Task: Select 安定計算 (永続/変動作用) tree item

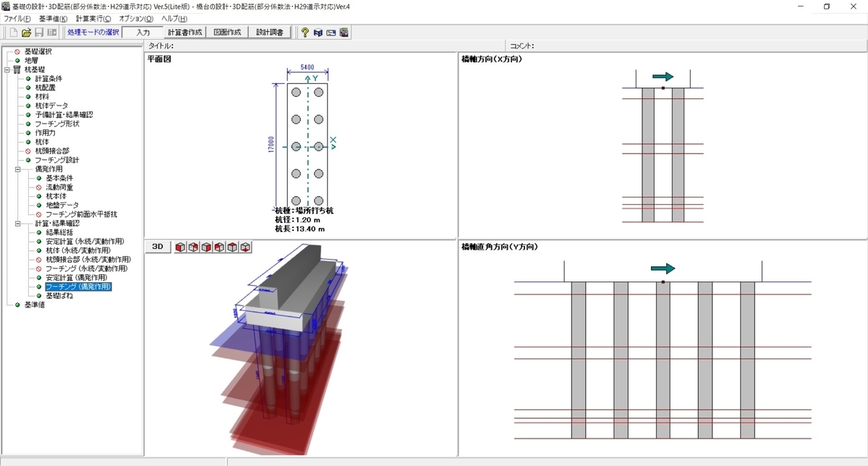Action: [x=85, y=242]
